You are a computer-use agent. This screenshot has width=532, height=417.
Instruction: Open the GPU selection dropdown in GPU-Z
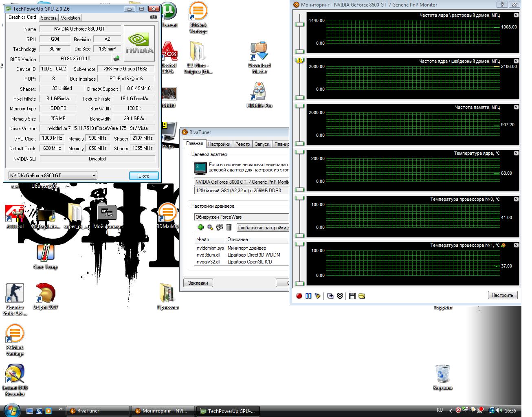click(53, 176)
